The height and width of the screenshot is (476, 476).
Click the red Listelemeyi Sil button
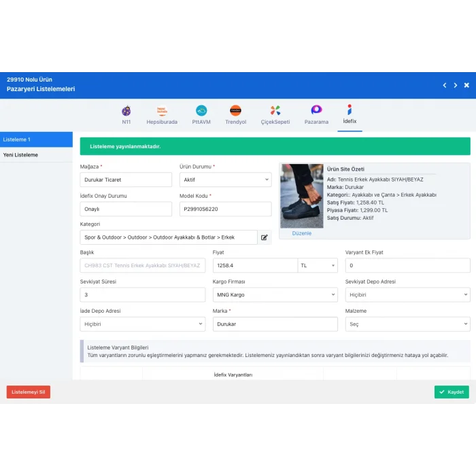(29, 392)
